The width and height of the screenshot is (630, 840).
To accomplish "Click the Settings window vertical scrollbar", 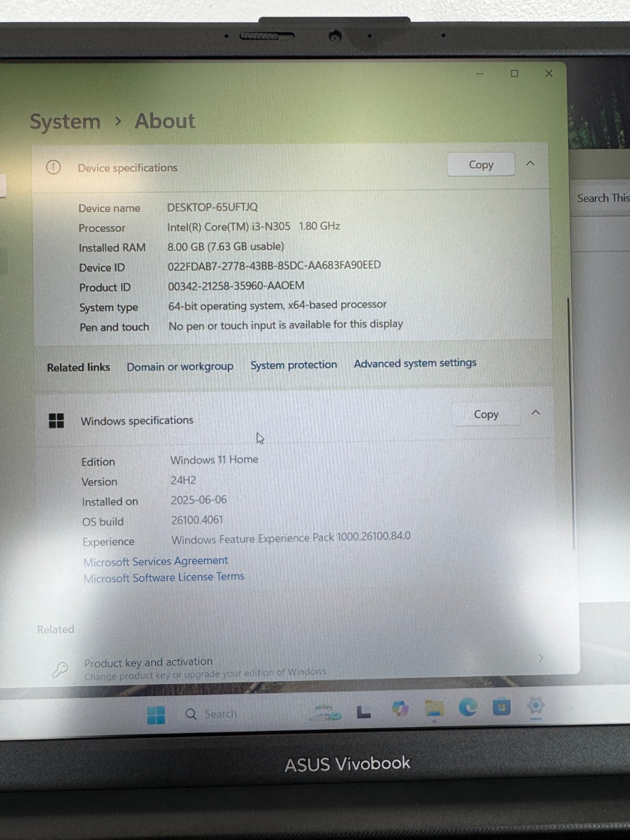I will pos(571,424).
